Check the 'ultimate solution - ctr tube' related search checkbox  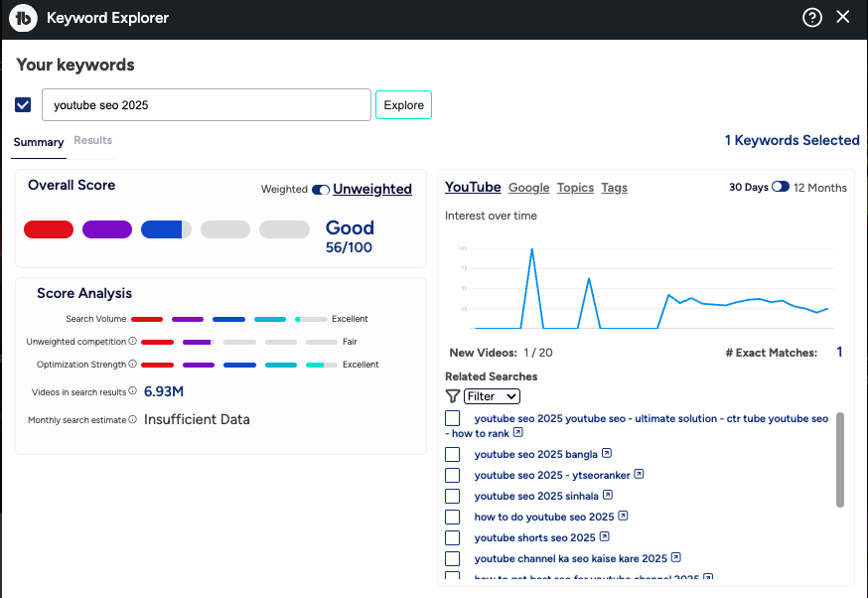pyautogui.click(x=452, y=418)
